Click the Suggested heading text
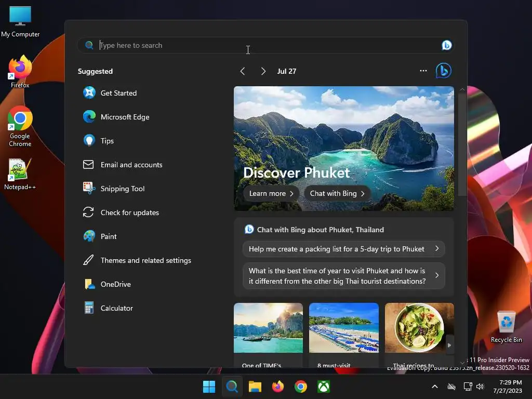 pos(96,71)
